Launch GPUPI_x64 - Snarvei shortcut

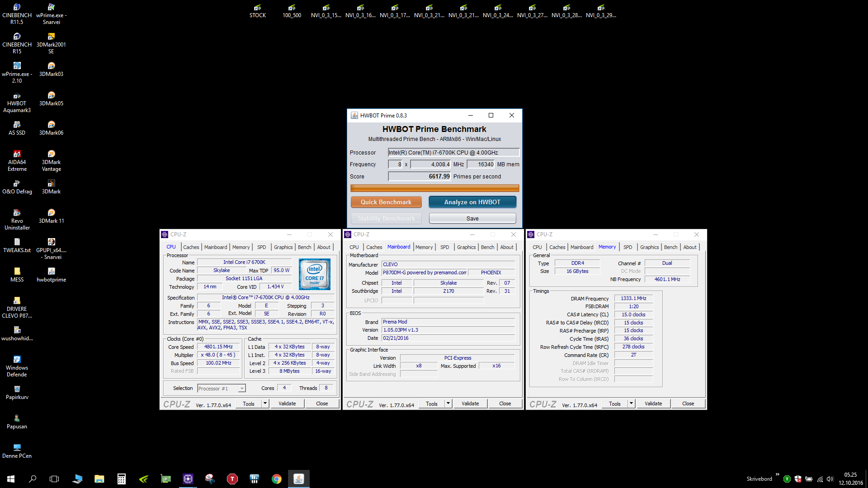(51, 249)
